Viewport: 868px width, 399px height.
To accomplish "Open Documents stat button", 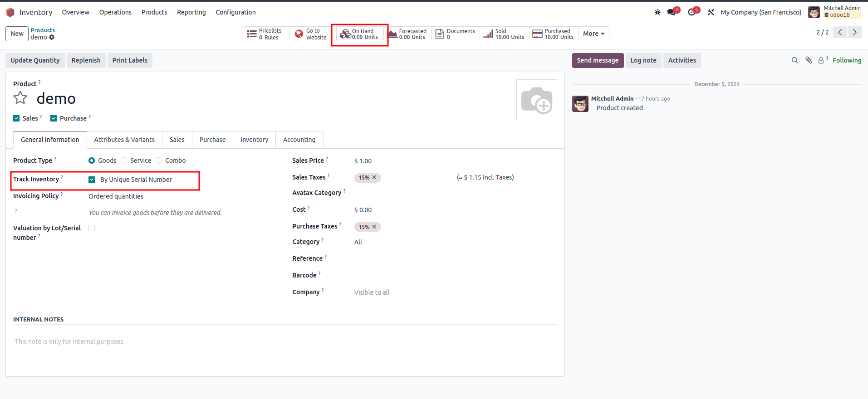I will pyautogui.click(x=456, y=34).
